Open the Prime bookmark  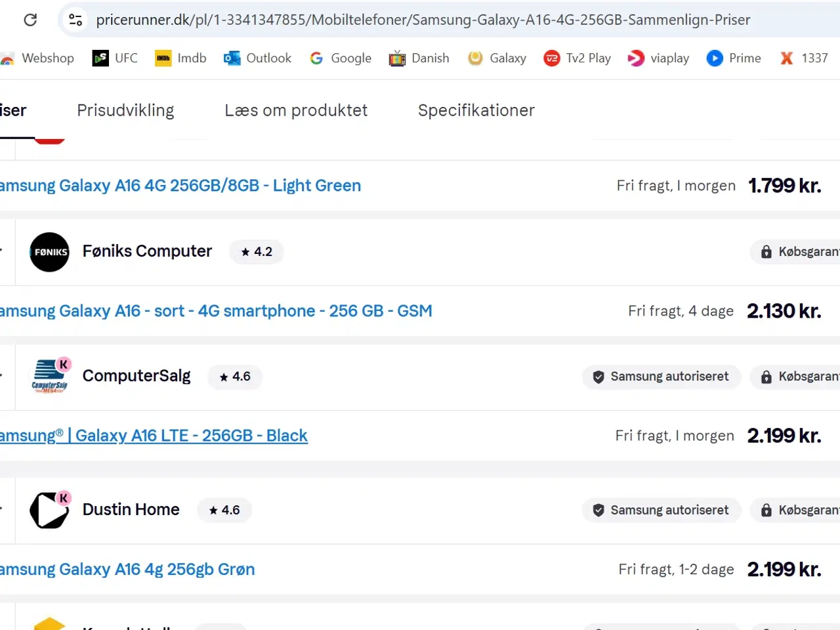[734, 58]
